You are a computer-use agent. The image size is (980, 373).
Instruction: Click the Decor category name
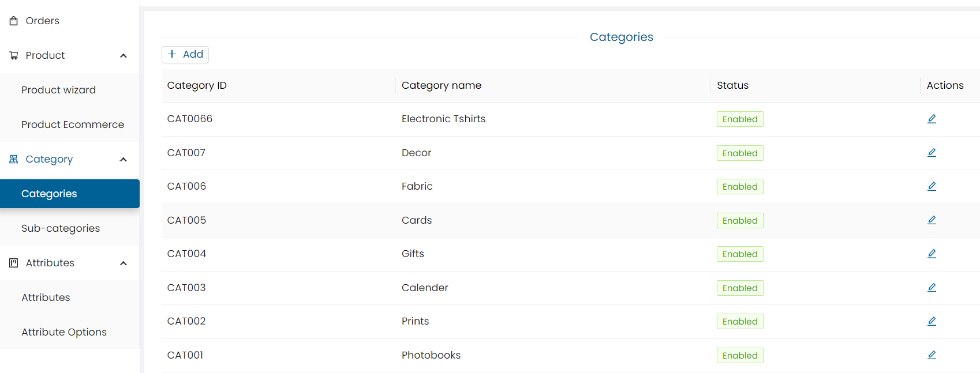coord(417,153)
